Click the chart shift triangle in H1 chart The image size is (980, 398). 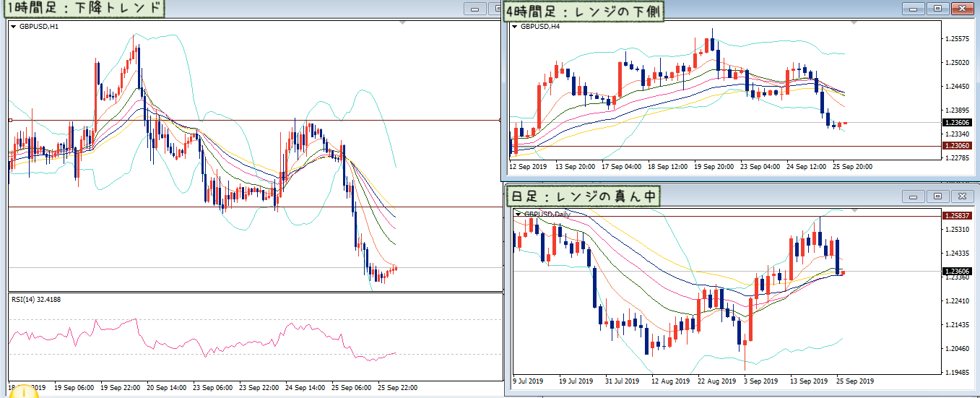[402, 23]
